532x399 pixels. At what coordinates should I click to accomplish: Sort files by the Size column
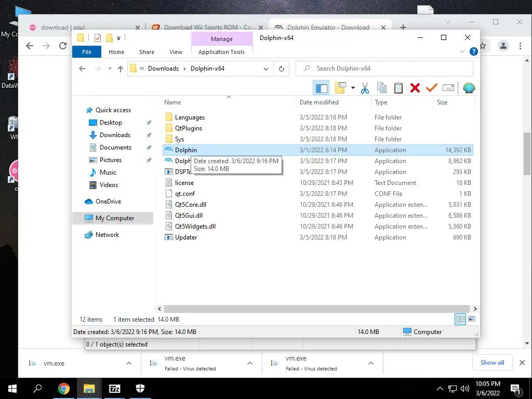[x=454, y=102]
